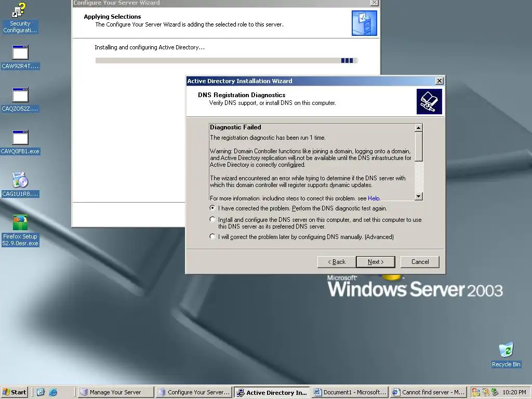Screen dimensions: 532x399
Task: Click the 10:20 PM taskbar clock
Action: pos(514,392)
